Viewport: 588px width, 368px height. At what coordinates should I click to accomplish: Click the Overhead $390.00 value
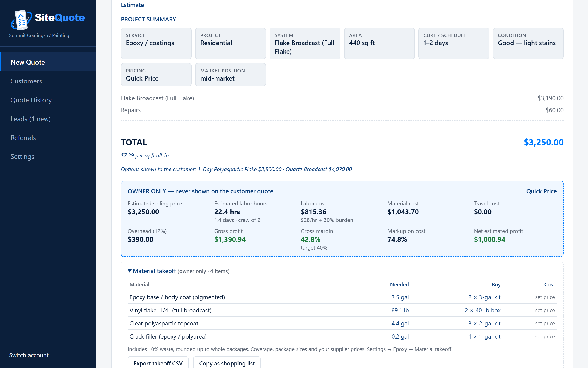coord(140,239)
